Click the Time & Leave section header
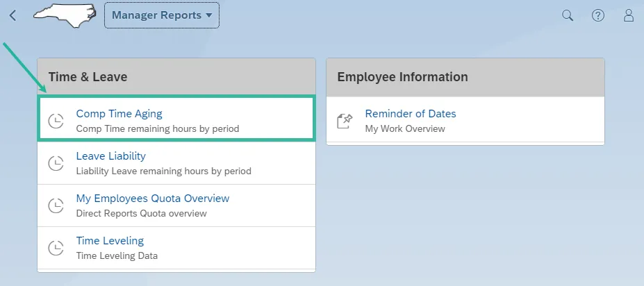 [x=88, y=77]
